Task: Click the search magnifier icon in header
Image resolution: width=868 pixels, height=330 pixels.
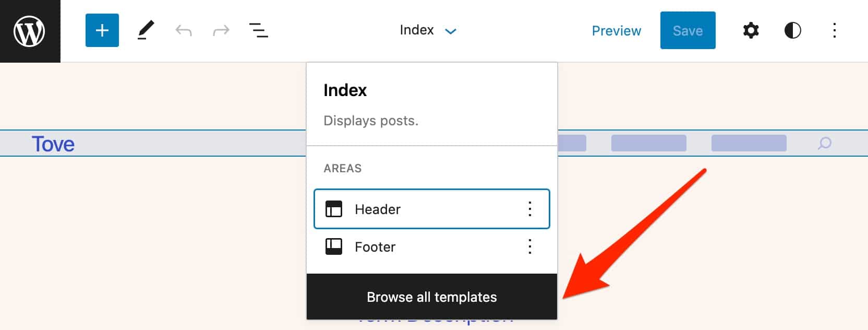Action: (824, 143)
